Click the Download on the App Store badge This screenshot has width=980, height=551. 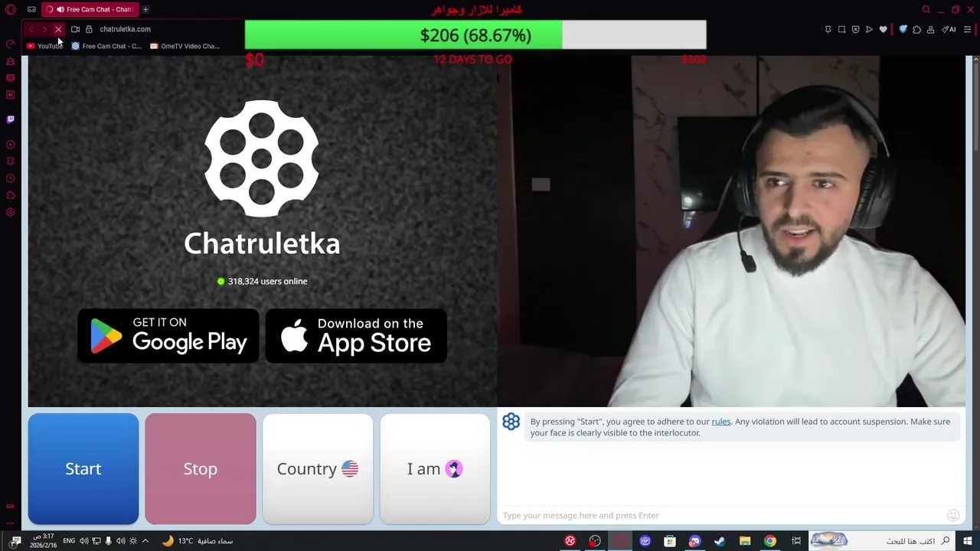(x=356, y=336)
